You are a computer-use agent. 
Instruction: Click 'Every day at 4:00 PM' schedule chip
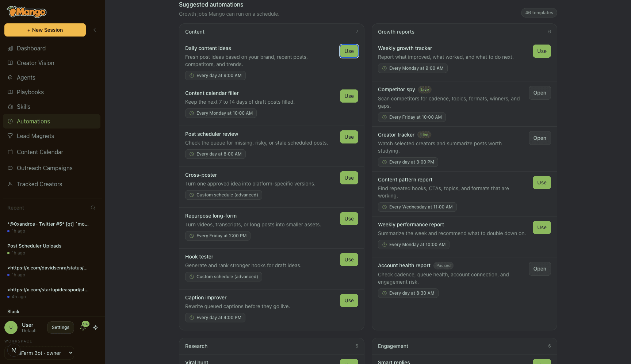[x=215, y=318]
